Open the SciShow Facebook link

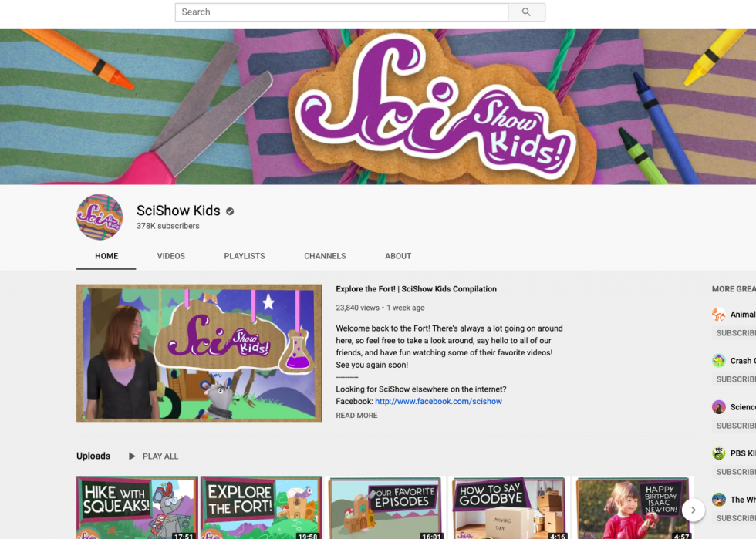tap(438, 402)
